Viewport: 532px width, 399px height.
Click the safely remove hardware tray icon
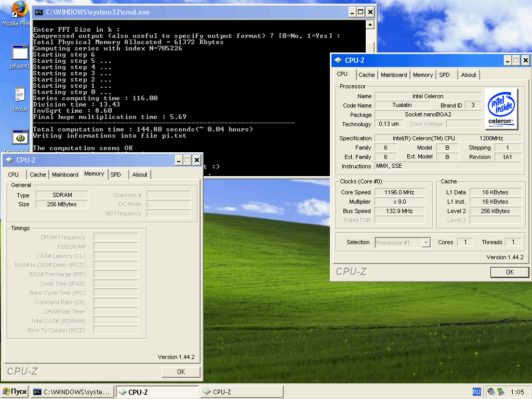pos(500,392)
